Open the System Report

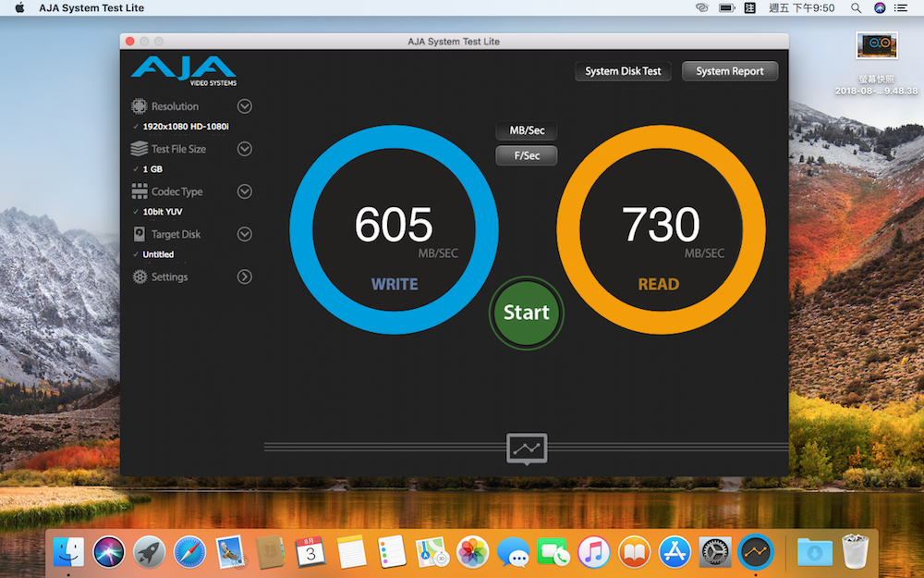[729, 71]
